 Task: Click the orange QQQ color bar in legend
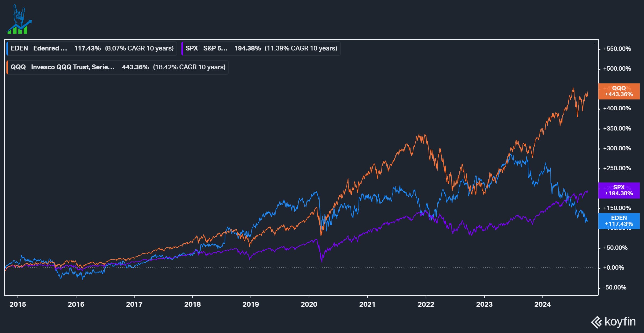7,67
